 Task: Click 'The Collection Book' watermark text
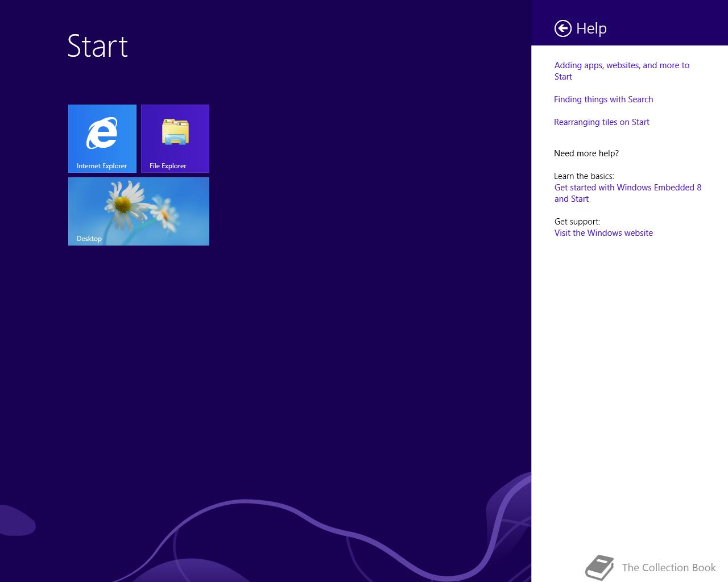coord(669,568)
